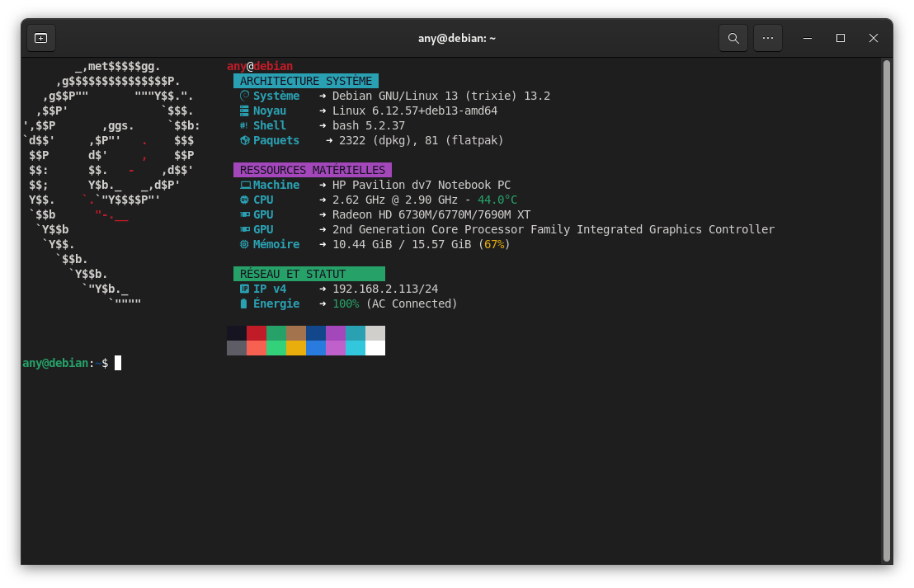Click the kernel version Linux 6.12.57+deb13-amd64

point(415,111)
